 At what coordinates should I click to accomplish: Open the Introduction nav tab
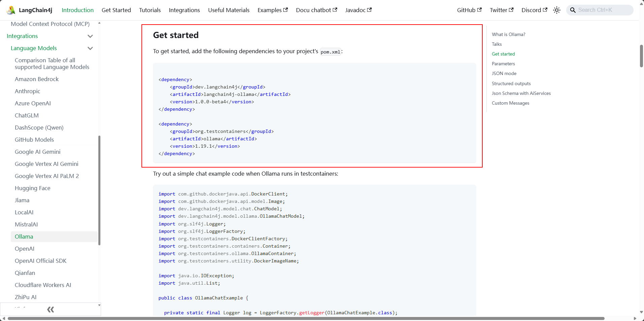77,10
